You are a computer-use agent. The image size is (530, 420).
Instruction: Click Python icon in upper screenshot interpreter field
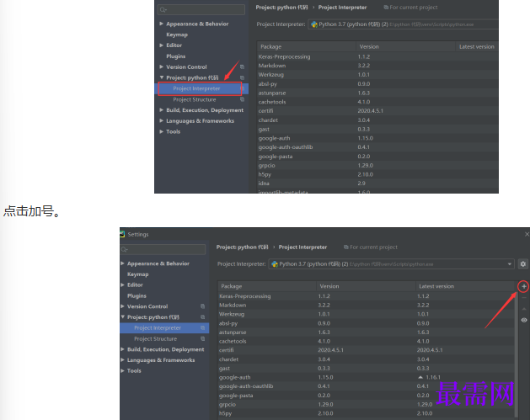pyautogui.click(x=314, y=24)
